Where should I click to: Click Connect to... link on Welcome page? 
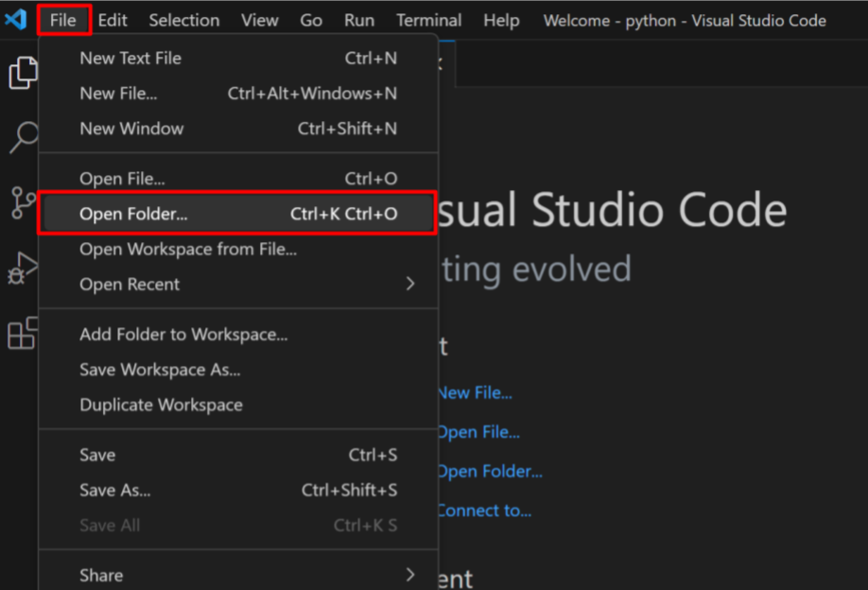tap(484, 511)
